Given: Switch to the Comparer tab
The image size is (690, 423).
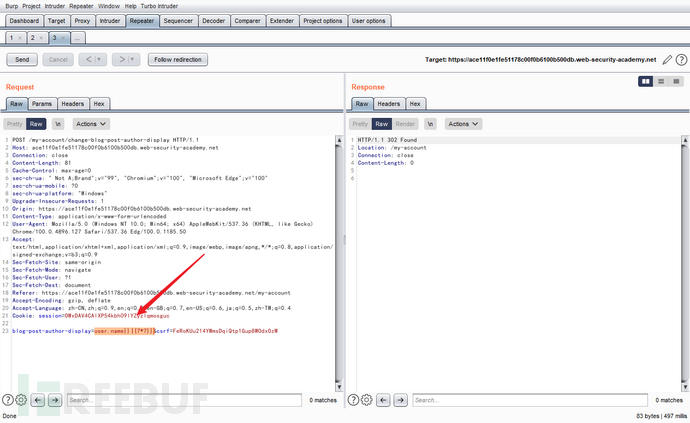Looking at the screenshot, I should [247, 21].
